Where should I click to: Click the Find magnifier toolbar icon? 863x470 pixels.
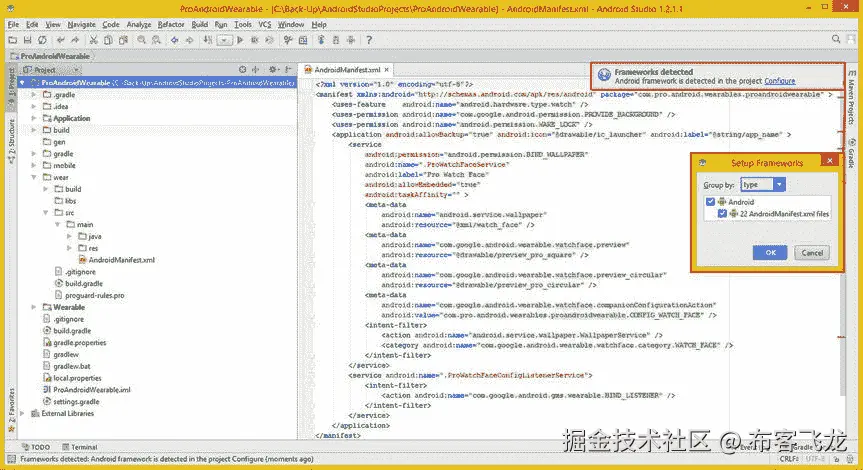tap(141, 40)
